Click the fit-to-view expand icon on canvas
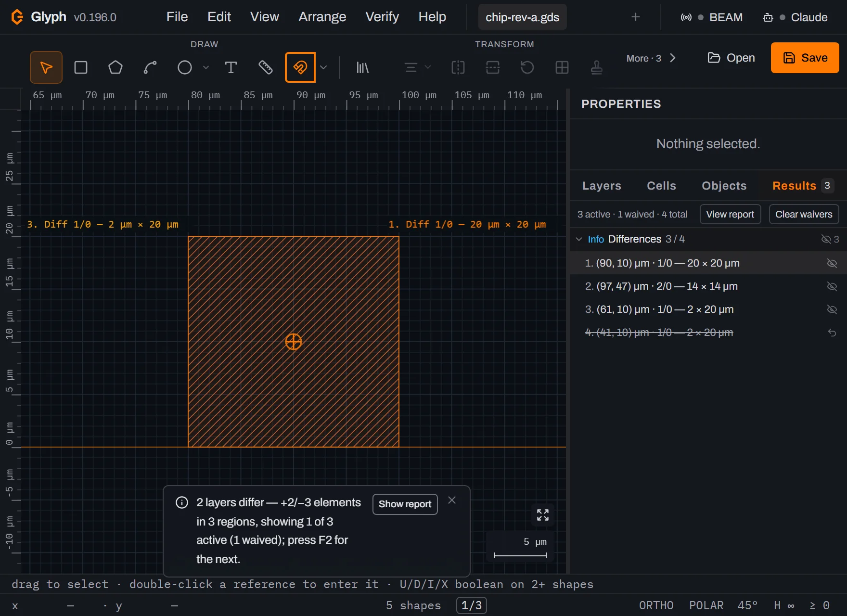This screenshot has width=847, height=616. tap(543, 515)
